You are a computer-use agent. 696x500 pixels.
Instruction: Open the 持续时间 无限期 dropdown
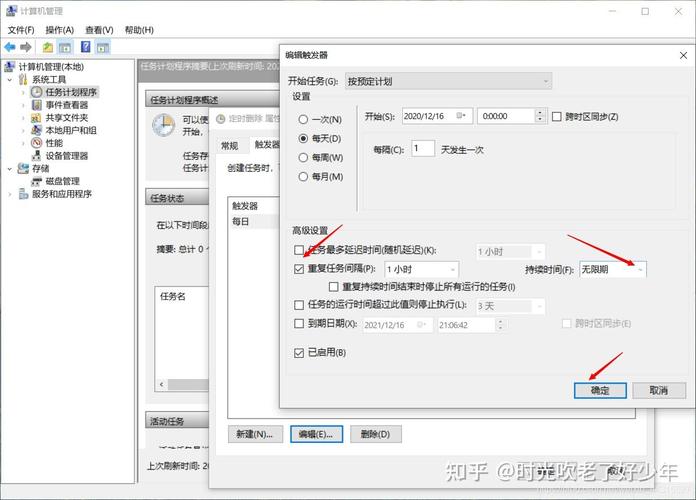[x=640, y=269]
